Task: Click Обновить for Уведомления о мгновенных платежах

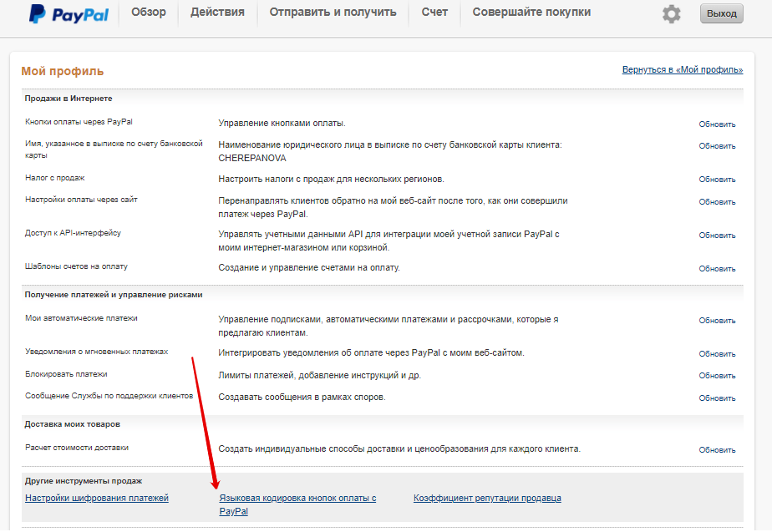Action: [717, 354]
